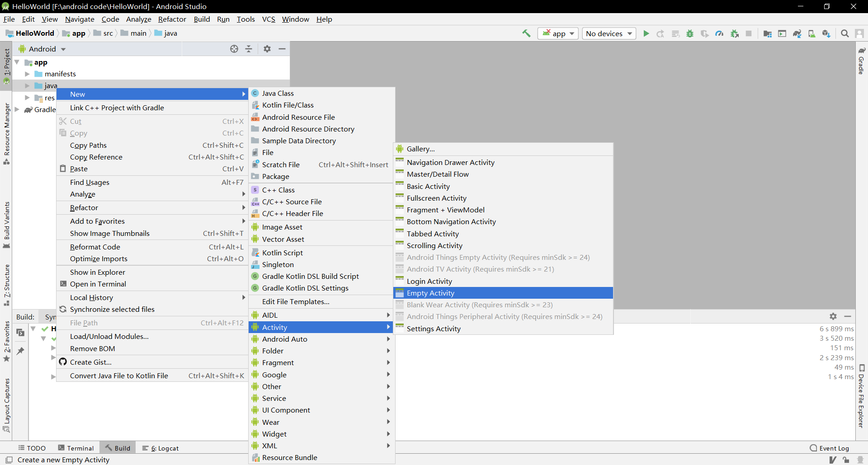This screenshot has height=465, width=868.
Task: Click the src breadcrumb above the editor
Action: coord(107,33)
